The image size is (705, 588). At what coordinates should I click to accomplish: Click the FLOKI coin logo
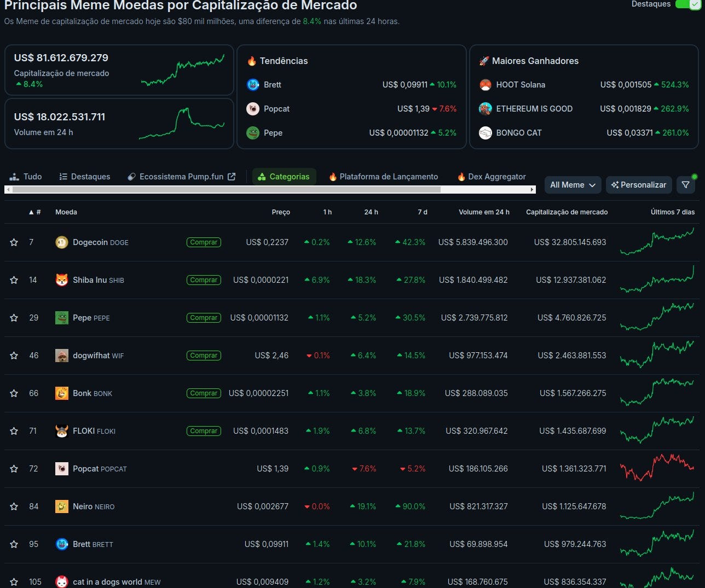point(62,431)
